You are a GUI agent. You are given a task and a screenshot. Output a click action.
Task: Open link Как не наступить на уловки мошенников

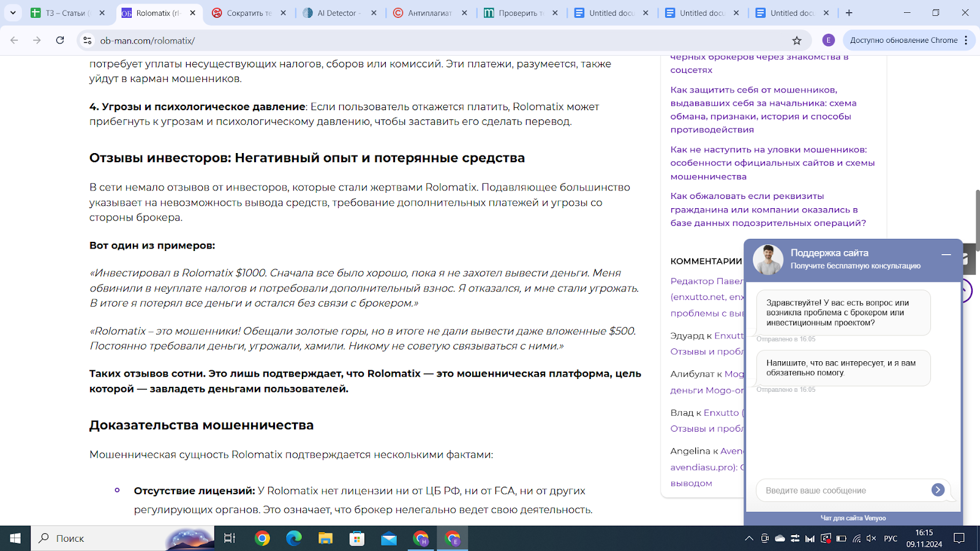pyautogui.click(x=772, y=163)
